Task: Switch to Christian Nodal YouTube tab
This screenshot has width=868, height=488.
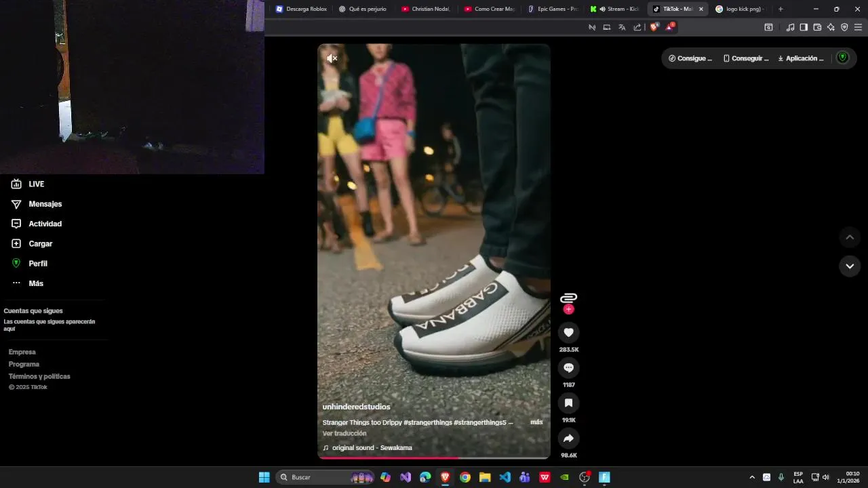Action: pyautogui.click(x=426, y=9)
